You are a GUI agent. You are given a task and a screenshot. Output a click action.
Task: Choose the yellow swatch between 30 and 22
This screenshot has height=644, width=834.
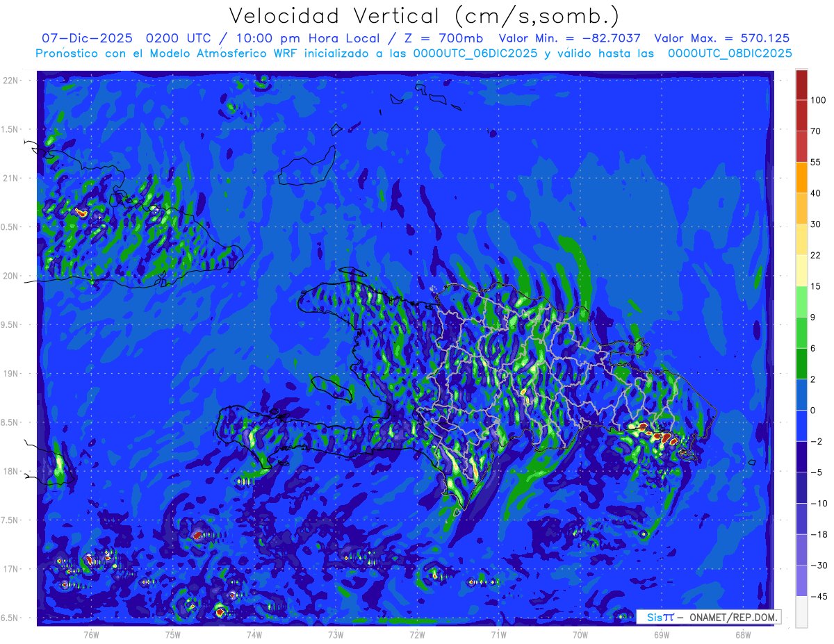pos(801,239)
